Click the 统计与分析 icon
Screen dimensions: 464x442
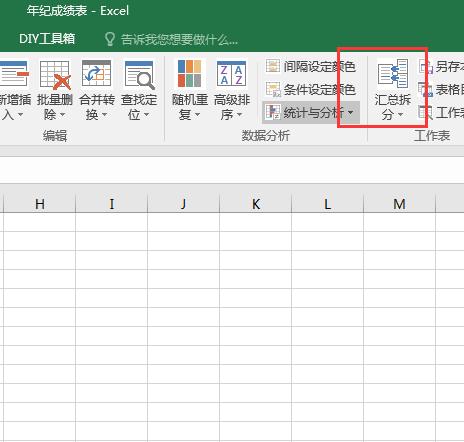pyautogui.click(x=273, y=112)
